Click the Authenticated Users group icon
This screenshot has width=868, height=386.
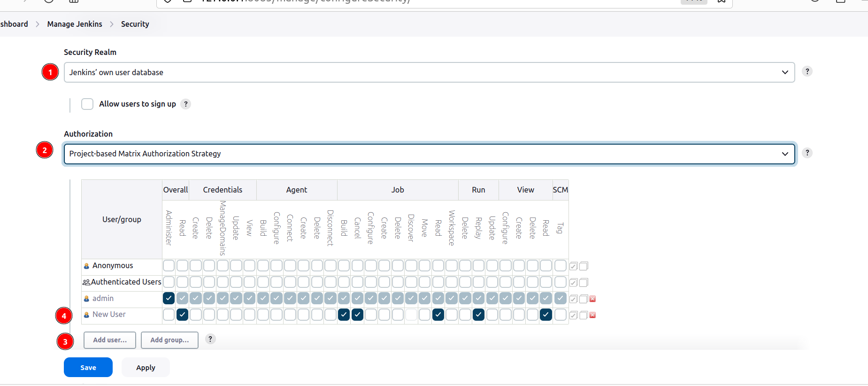click(86, 282)
